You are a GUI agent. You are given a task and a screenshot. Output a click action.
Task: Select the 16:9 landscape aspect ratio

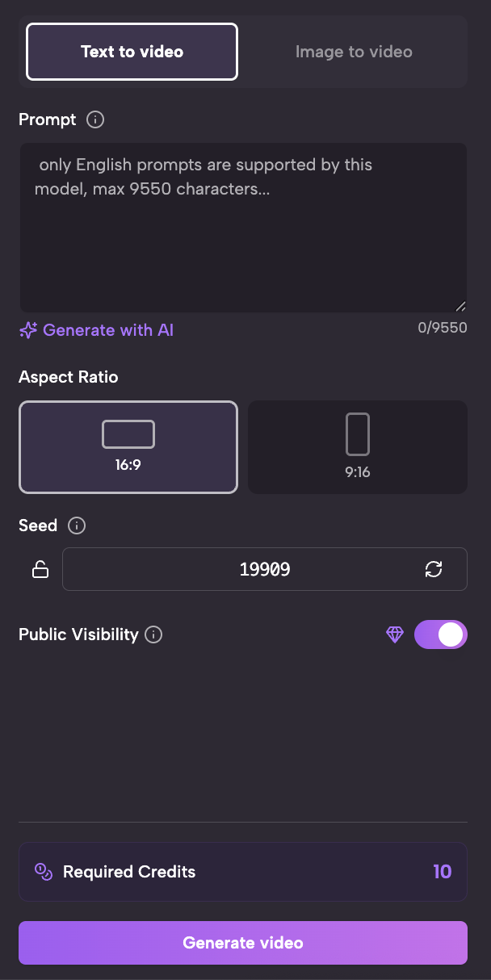(x=128, y=446)
